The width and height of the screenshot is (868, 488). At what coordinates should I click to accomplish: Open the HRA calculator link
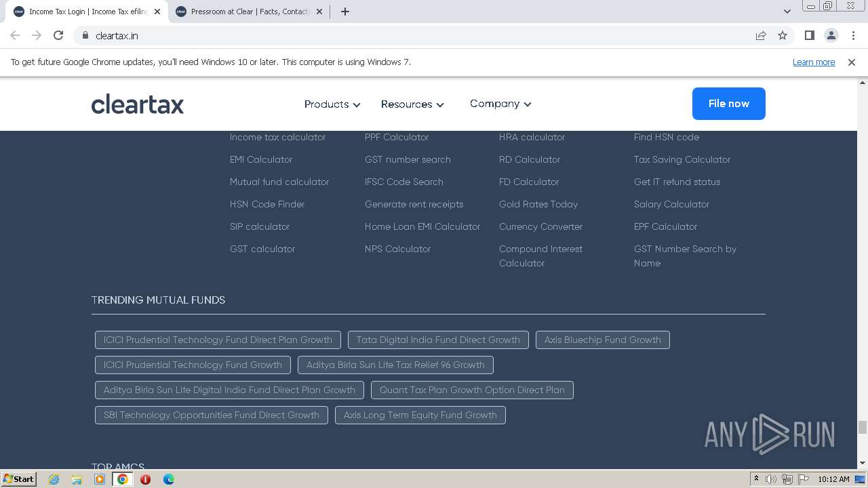(x=532, y=137)
